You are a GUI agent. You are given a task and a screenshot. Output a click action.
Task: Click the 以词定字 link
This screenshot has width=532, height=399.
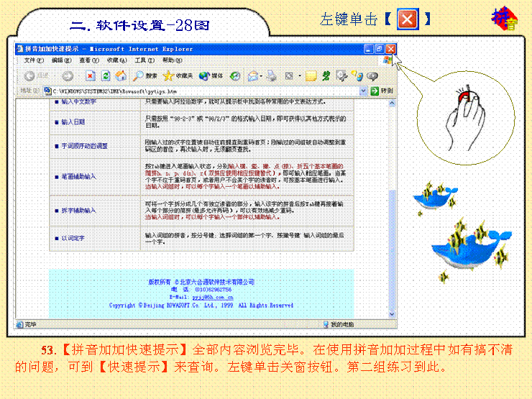[73, 238]
